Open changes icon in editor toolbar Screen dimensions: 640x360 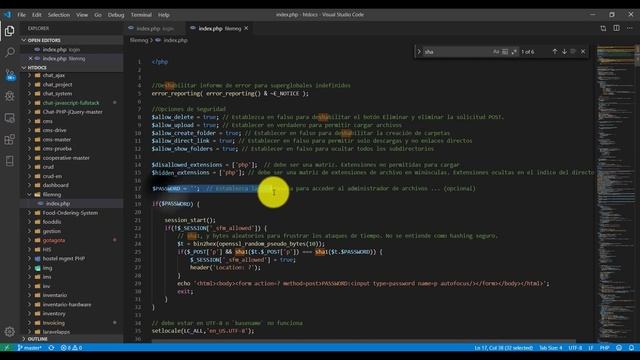[603, 28]
